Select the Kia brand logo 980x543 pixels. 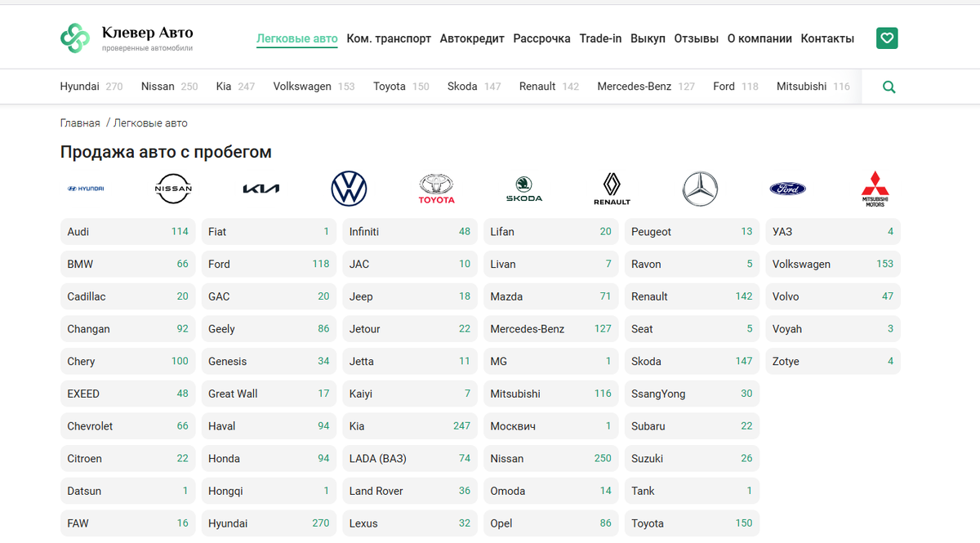point(261,189)
